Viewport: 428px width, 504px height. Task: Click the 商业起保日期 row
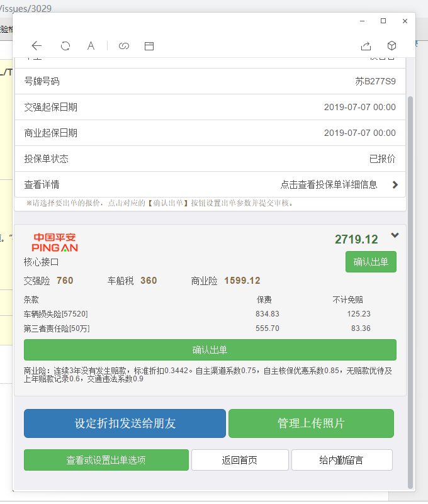pyautogui.click(x=210, y=133)
